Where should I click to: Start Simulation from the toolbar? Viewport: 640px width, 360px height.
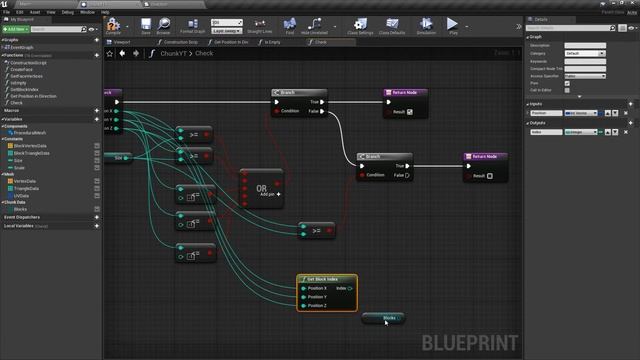pyautogui.click(x=426, y=26)
